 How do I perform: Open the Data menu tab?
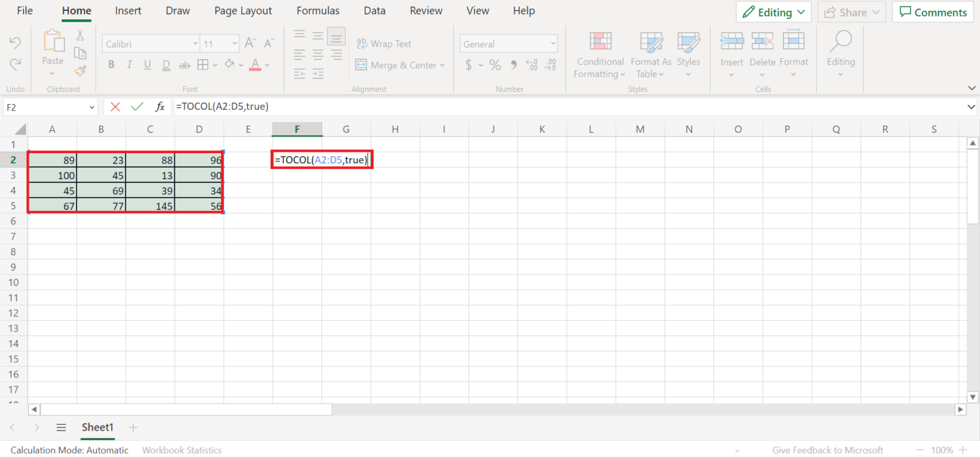(375, 10)
